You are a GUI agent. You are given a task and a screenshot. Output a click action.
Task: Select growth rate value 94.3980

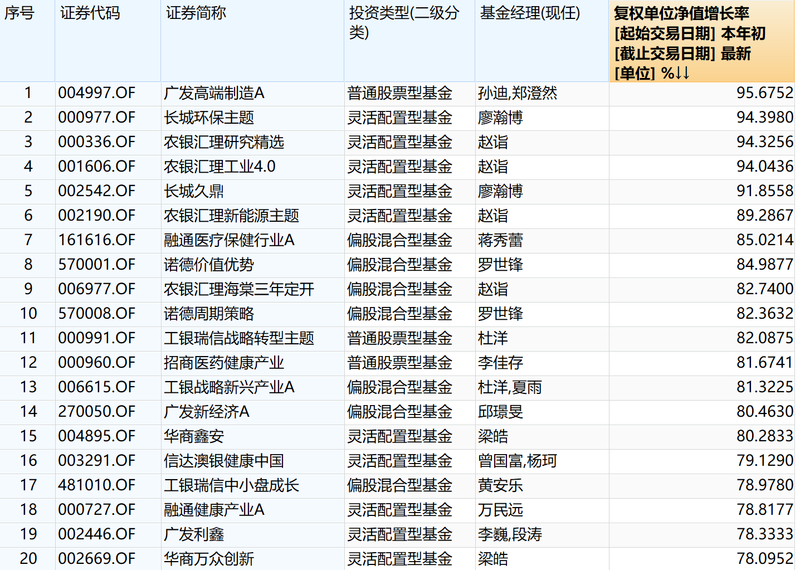tap(765, 118)
